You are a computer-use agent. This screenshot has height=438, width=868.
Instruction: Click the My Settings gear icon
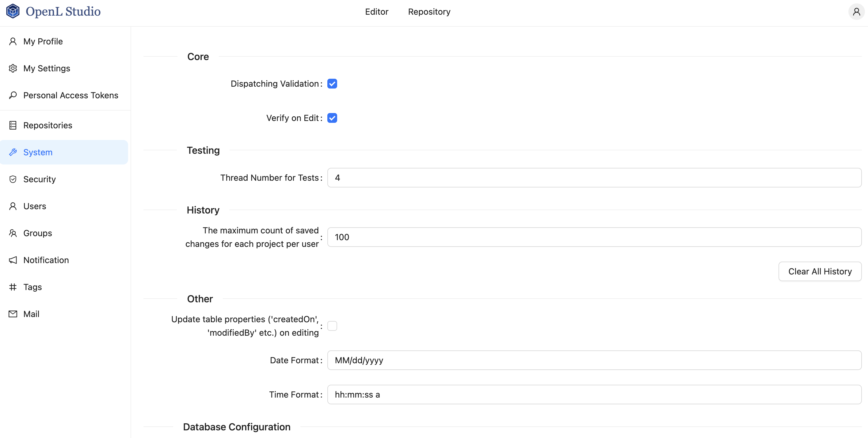[13, 68]
